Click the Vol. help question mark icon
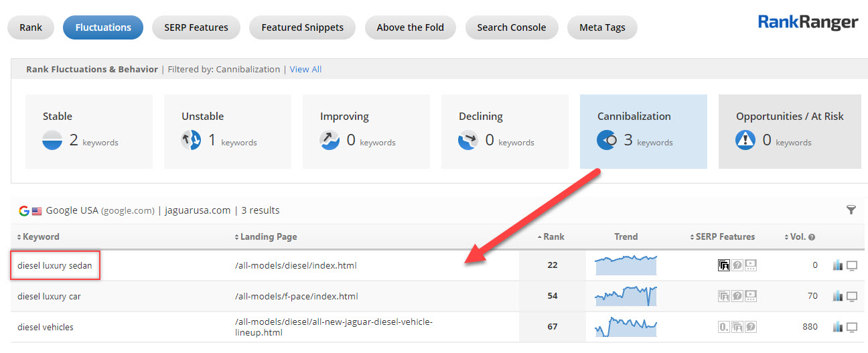 pyautogui.click(x=812, y=237)
